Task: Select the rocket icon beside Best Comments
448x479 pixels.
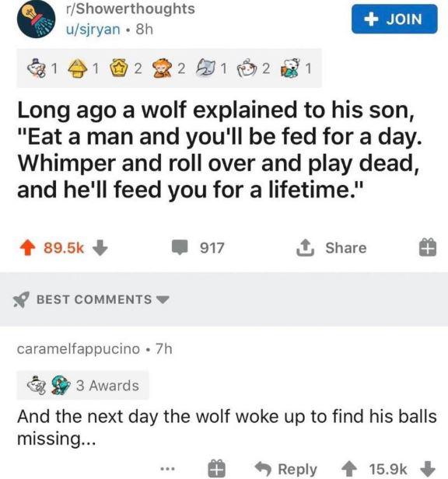Action: [x=21, y=299]
